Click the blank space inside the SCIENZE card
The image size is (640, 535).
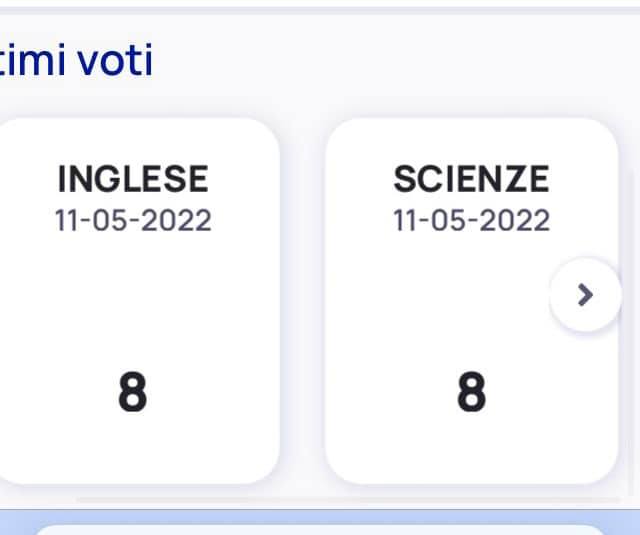pos(437,300)
